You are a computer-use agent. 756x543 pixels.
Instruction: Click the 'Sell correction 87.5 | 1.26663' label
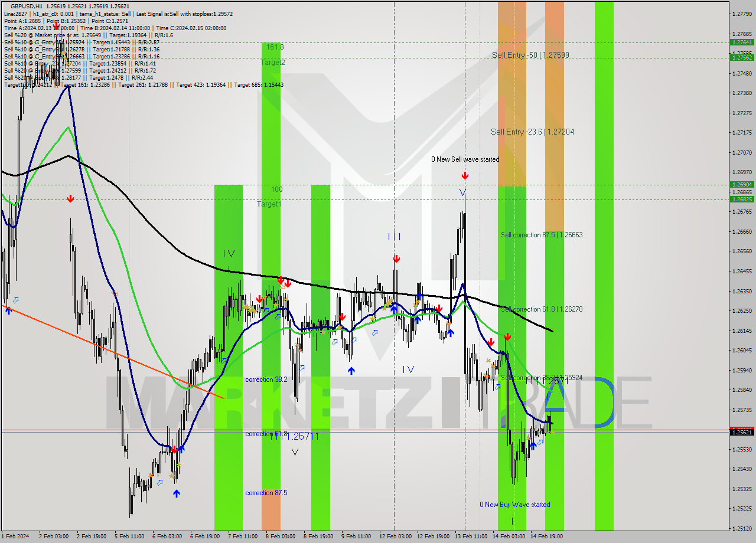tap(542, 235)
